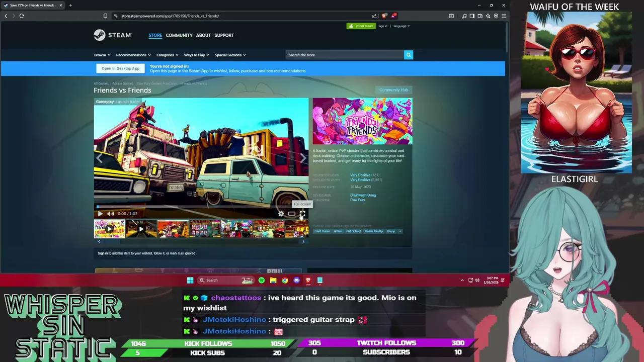Viewport: 644px width, 362px height.
Task: Mute the trailer video volume
Action: pyautogui.click(x=110, y=213)
